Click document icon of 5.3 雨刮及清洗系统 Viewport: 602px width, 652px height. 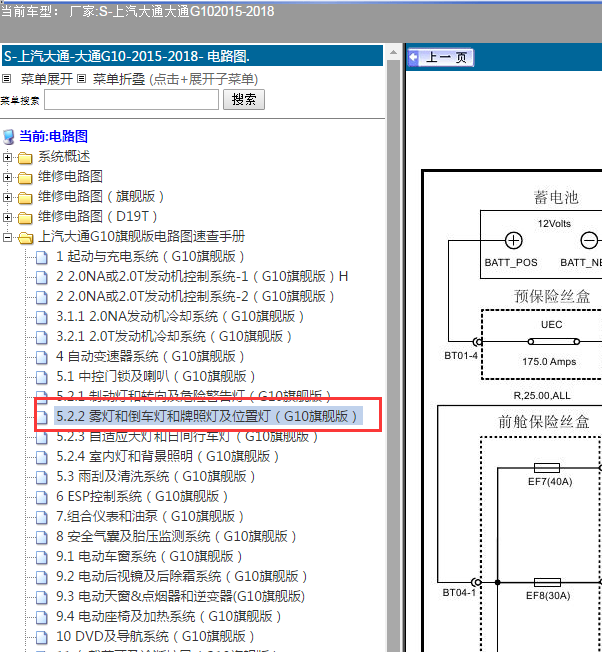pos(42,478)
